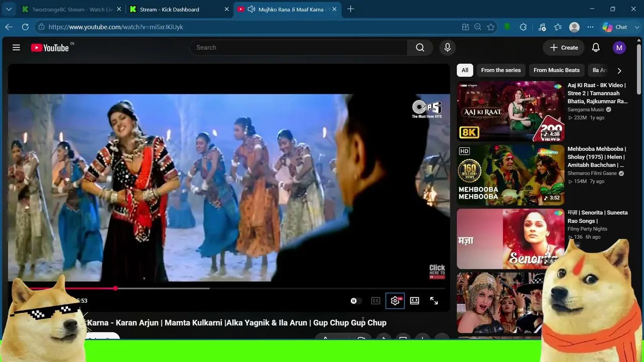Open Aaj Ki Raat - 8K Video title
The height and width of the screenshot is (362, 644).
[x=598, y=94]
